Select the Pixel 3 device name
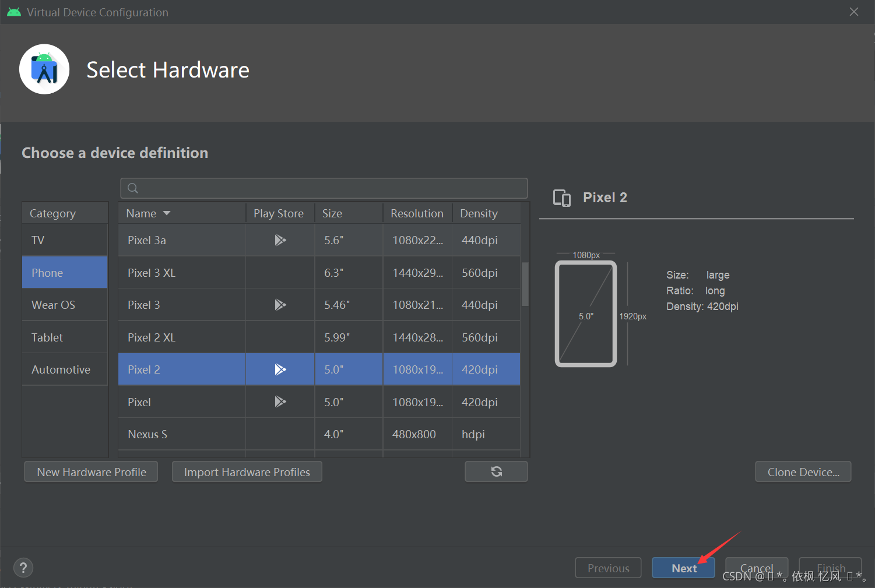The height and width of the screenshot is (588, 875). 144,305
